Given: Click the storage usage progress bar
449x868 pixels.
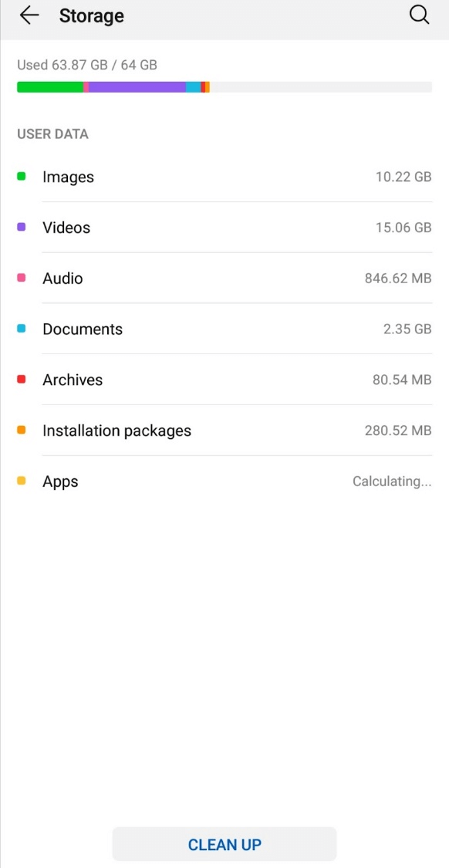Looking at the screenshot, I should pyautogui.click(x=224, y=86).
